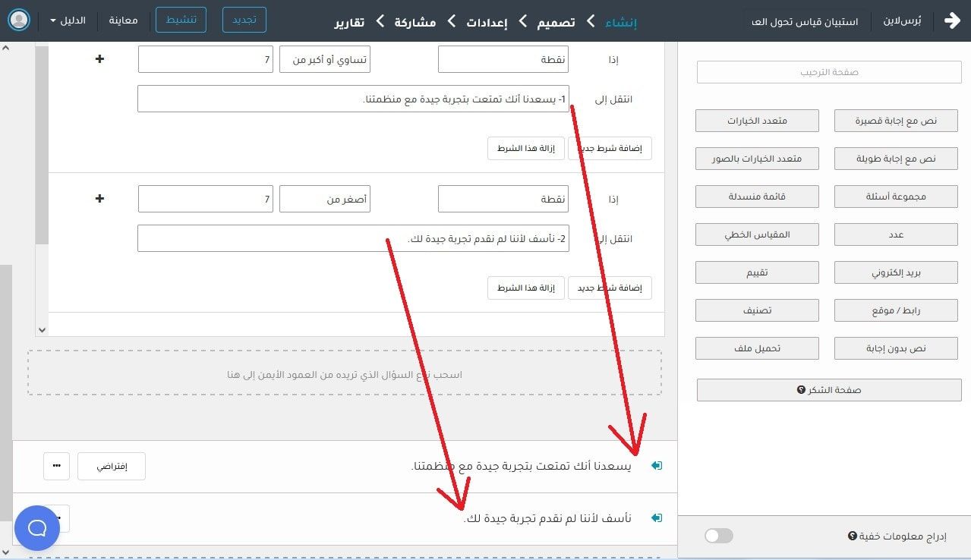Click the page icon next to 'نأسف لأننا لم نقدم'
The image size is (971, 560).
[x=657, y=518]
